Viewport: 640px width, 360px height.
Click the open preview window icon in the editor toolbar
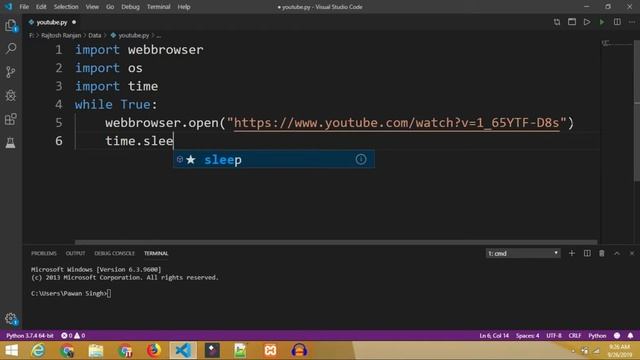pos(572,22)
